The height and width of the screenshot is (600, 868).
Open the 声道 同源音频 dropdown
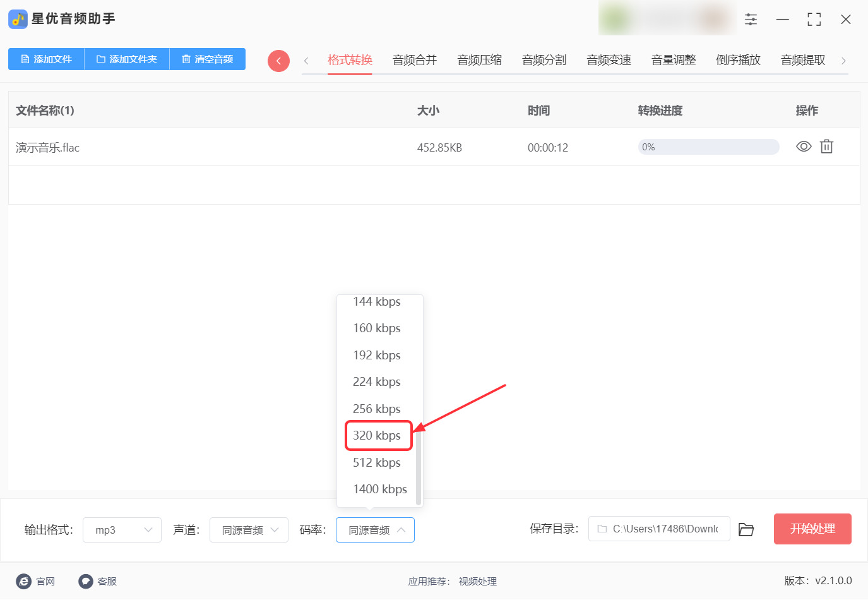(249, 530)
